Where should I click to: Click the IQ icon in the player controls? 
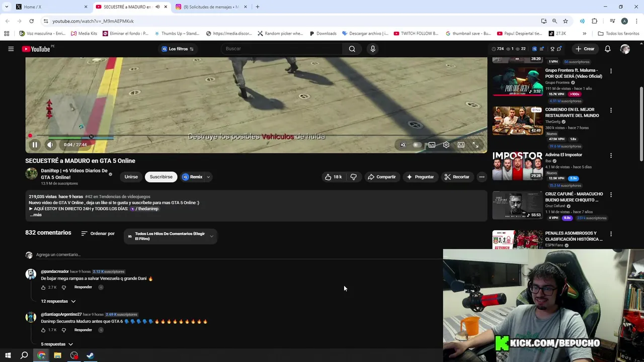403,145
